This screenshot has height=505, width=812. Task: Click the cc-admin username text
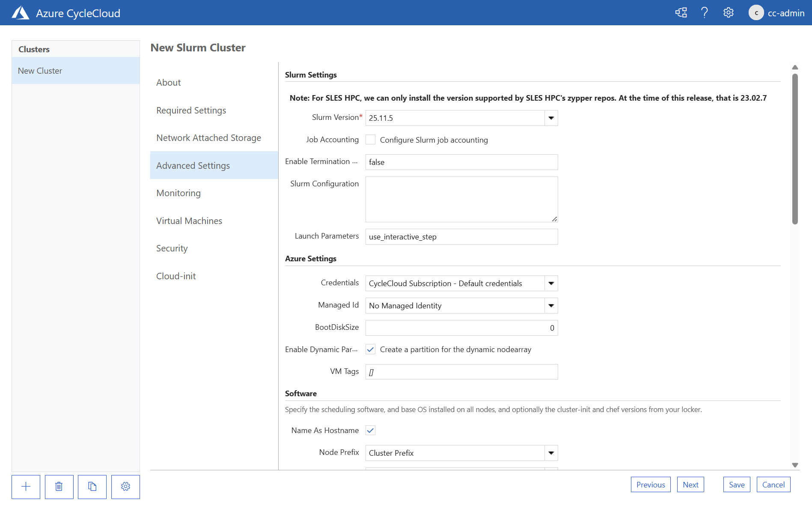coord(786,13)
